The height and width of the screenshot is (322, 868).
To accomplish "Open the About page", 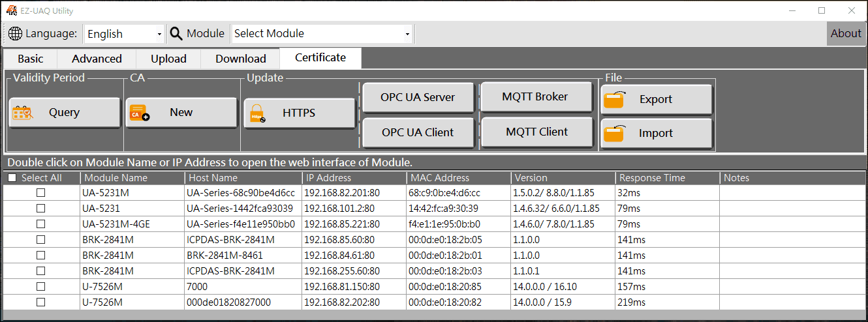I will [x=846, y=34].
